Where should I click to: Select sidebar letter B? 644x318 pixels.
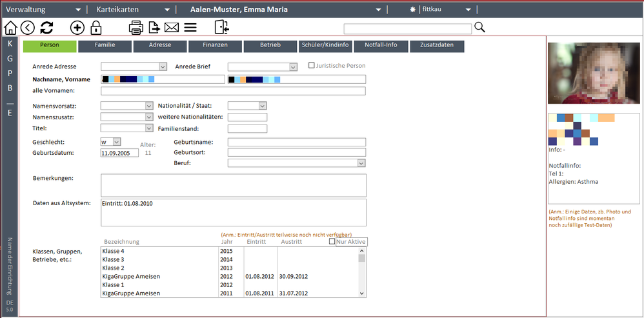pyautogui.click(x=10, y=88)
